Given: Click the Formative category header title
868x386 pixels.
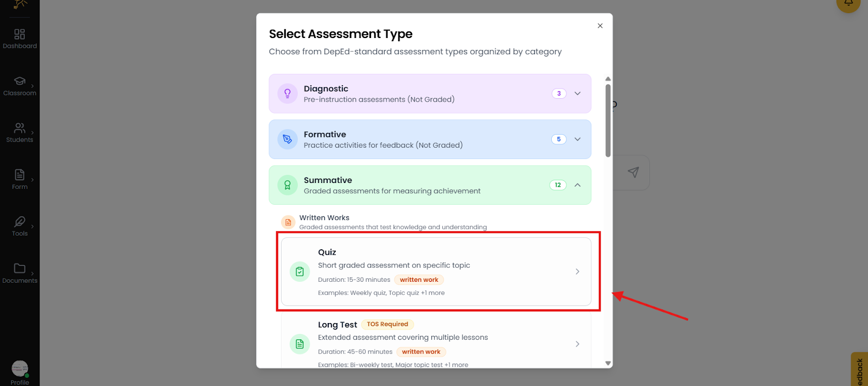Looking at the screenshot, I should (x=325, y=134).
